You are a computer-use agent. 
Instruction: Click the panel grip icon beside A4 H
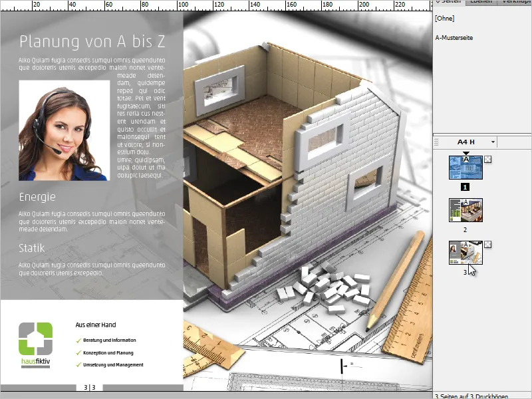pos(437,142)
